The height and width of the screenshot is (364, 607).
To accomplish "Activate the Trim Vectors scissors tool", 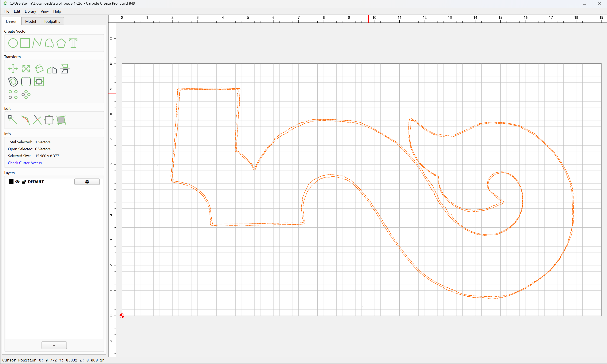I will [37, 120].
